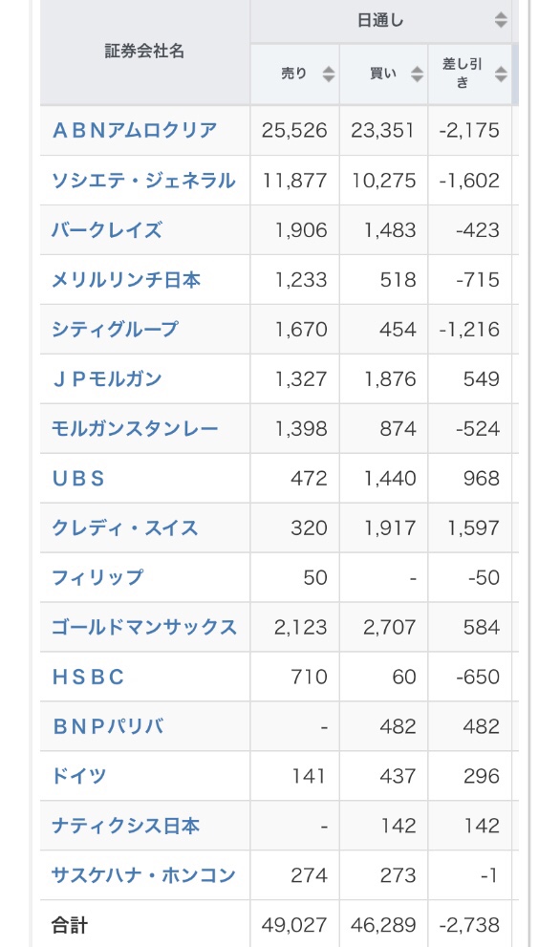Open メリルリンチ日本 details
Screen dimensions: 560x947
point(125,280)
